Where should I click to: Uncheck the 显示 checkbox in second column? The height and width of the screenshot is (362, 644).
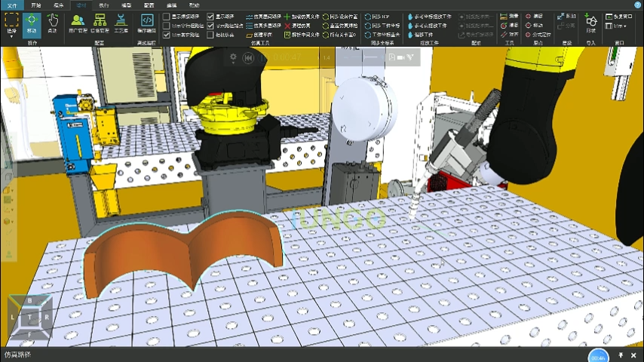click(210, 16)
